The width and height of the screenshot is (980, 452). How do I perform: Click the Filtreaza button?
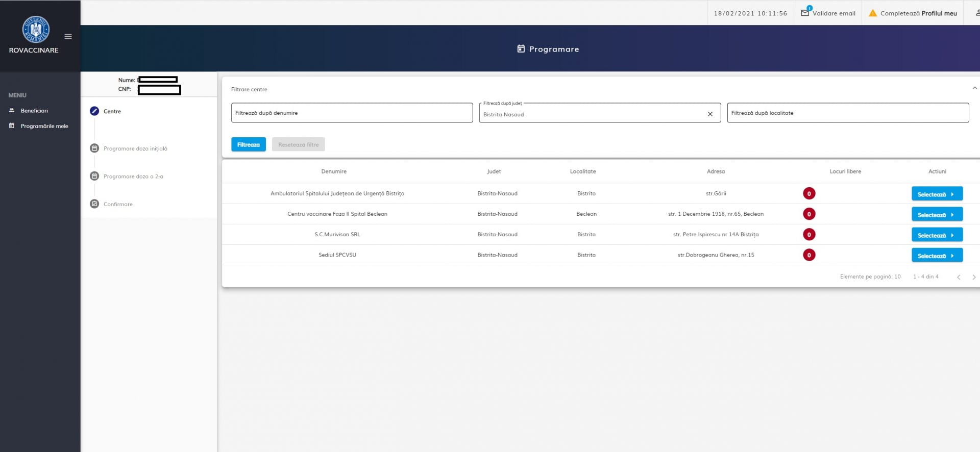(249, 144)
